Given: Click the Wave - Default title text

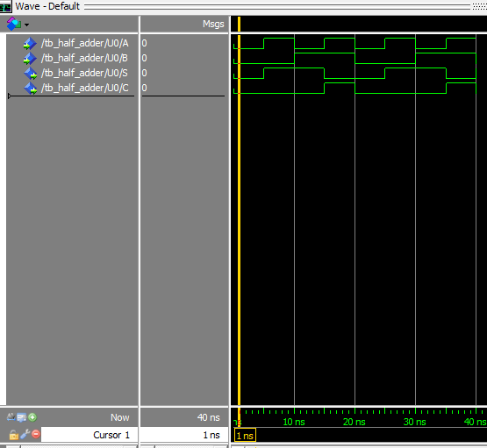Looking at the screenshot, I should click(47, 6).
